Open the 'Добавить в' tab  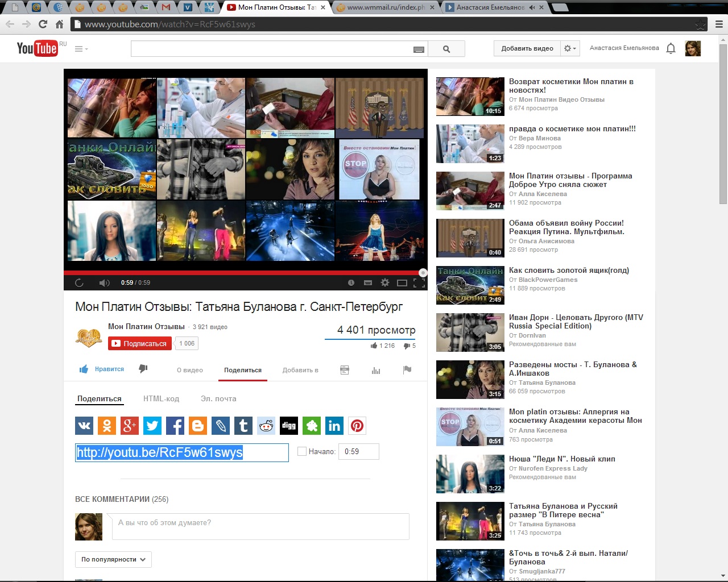point(300,370)
